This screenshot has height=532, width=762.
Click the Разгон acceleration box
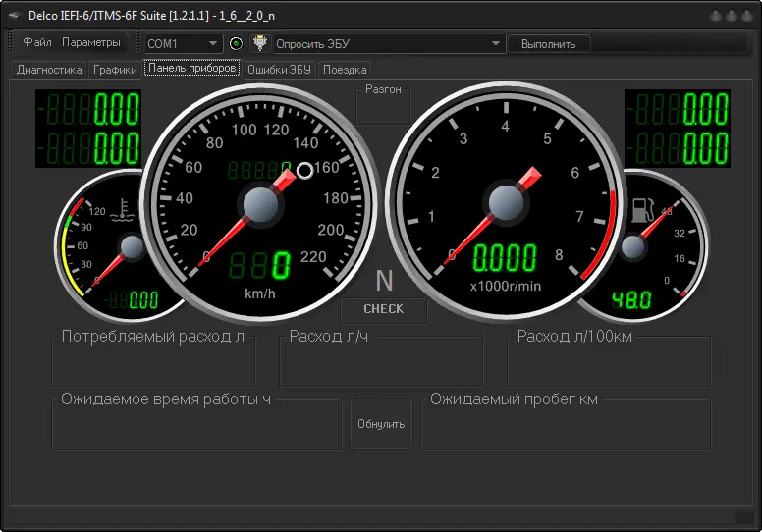coord(383,105)
